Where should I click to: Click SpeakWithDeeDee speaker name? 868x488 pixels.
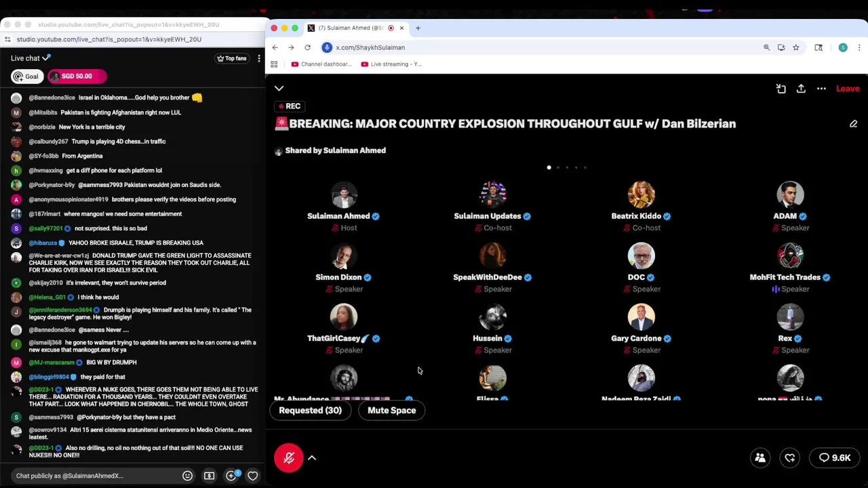(x=488, y=277)
